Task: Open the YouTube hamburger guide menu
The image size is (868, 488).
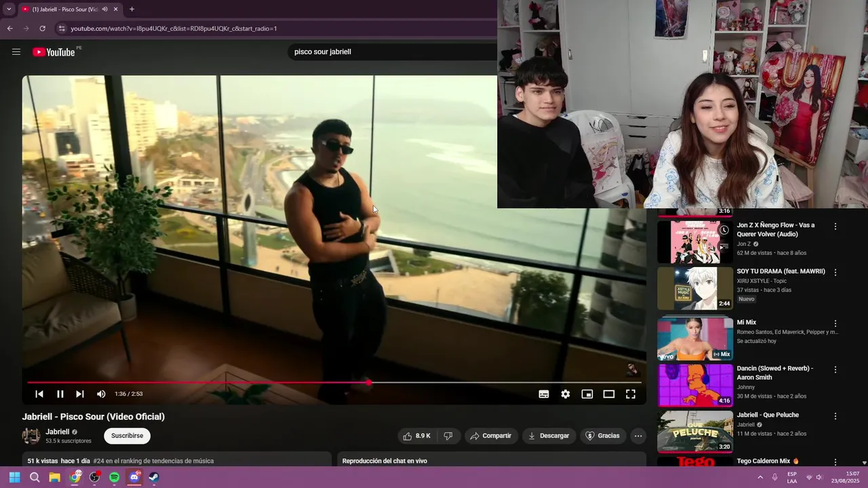Action: tap(16, 52)
